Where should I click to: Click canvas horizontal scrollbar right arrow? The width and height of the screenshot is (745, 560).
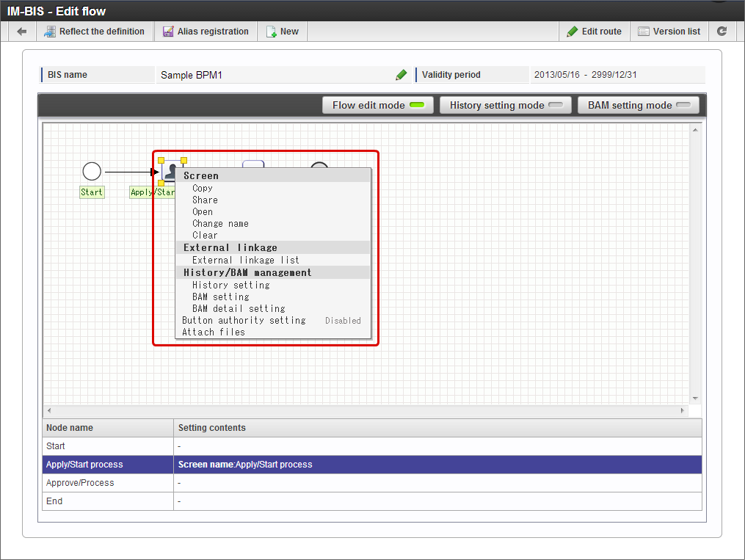(683, 410)
